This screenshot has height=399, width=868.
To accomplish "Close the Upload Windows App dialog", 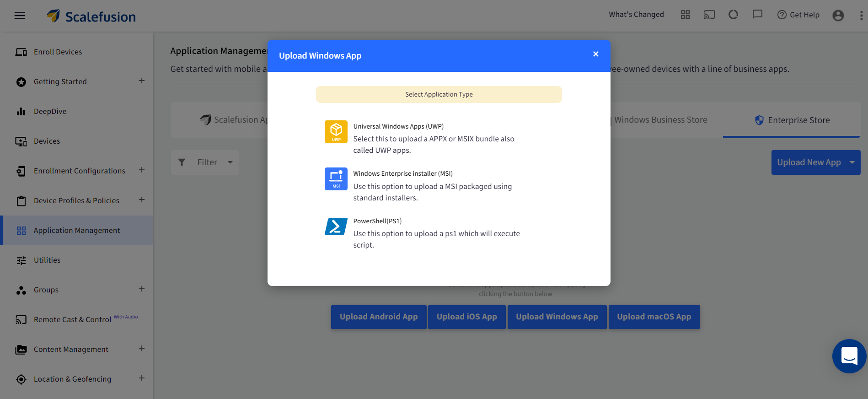I will [x=595, y=54].
